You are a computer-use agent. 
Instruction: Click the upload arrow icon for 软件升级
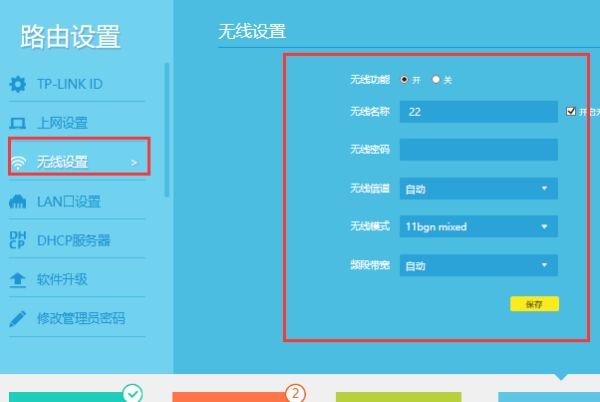coord(18,280)
